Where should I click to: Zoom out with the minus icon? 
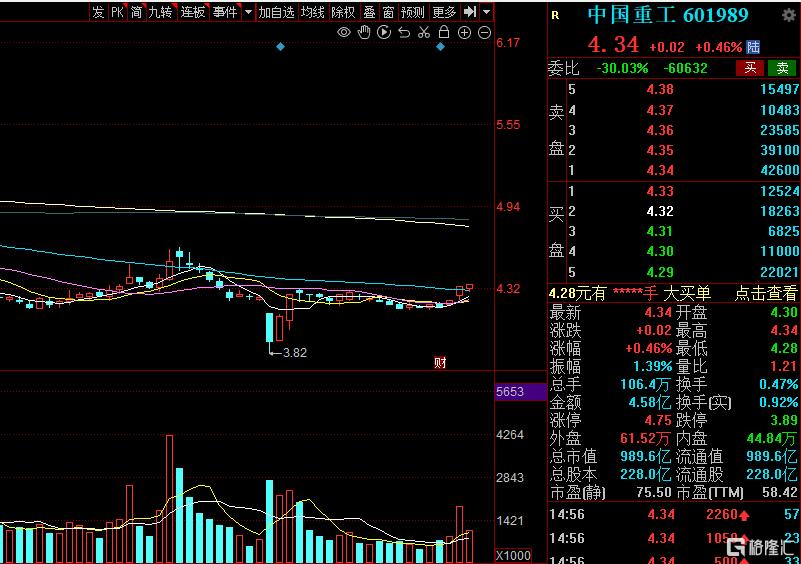coord(485,33)
